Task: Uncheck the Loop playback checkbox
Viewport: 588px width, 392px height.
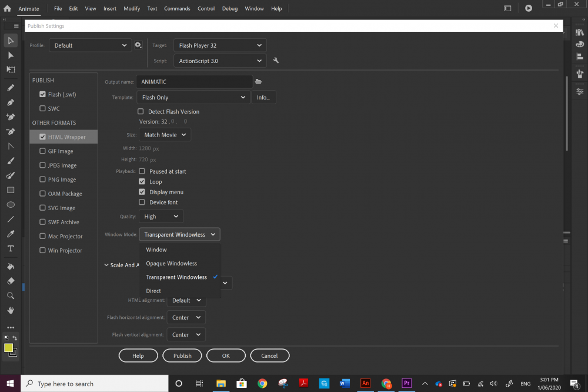Action: (x=142, y=182)
